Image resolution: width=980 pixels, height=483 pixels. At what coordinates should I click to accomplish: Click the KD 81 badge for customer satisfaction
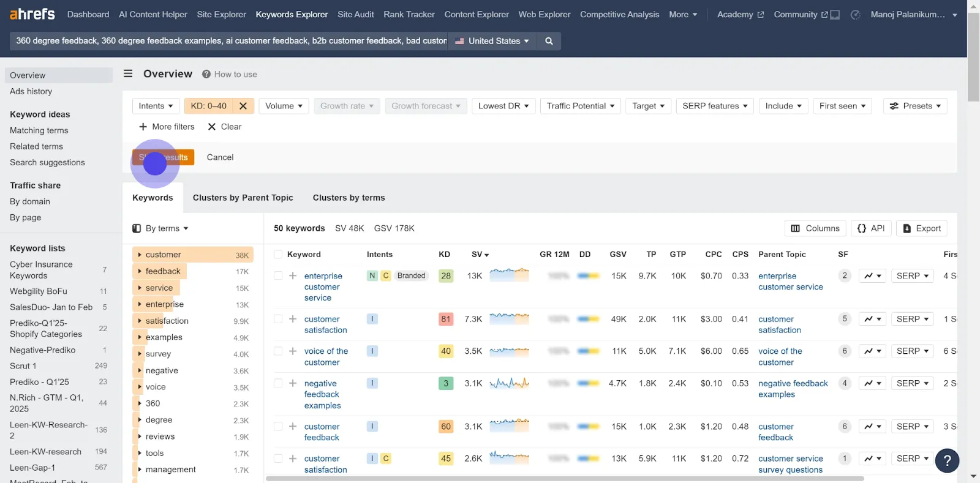[x=446, y=319]
